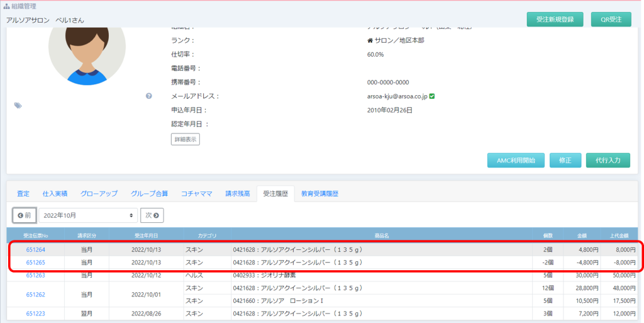Open the 仕入実績 tab

point(55,194)
